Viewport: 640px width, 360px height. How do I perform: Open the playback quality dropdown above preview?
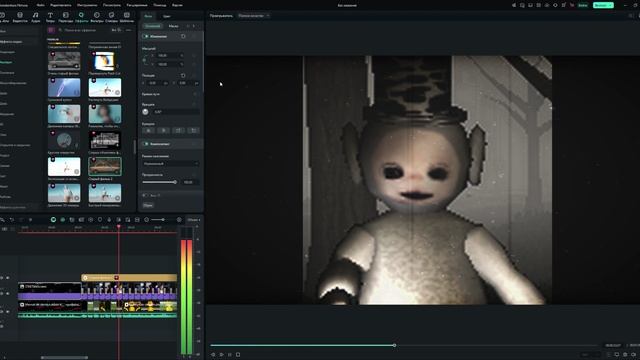pos(253,16)
